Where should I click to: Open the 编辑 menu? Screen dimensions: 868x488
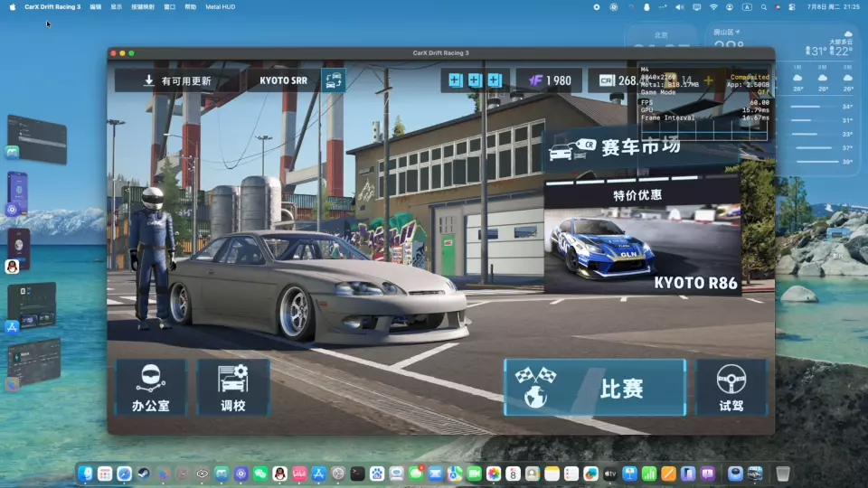[96, 6]
